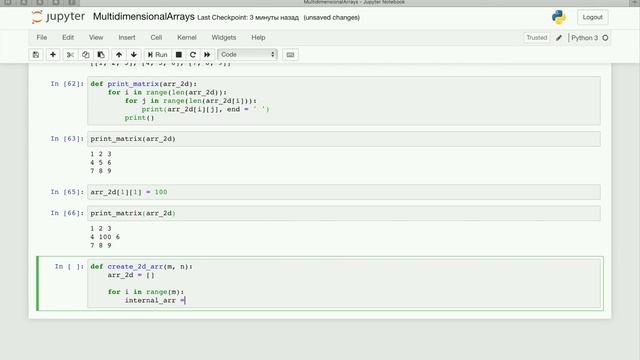Screen dimensions: 640x360
Task: Click the Last Checkpoint status text
Action: [x=248, y=18]
